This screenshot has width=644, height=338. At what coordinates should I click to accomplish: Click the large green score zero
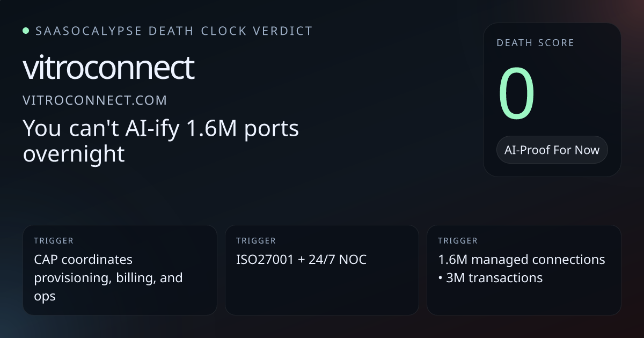[517, 94]
